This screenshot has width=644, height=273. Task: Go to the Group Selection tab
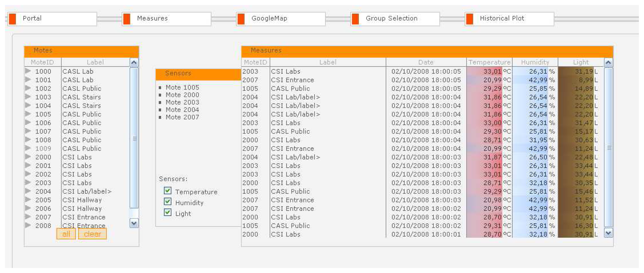click(395, 19)
